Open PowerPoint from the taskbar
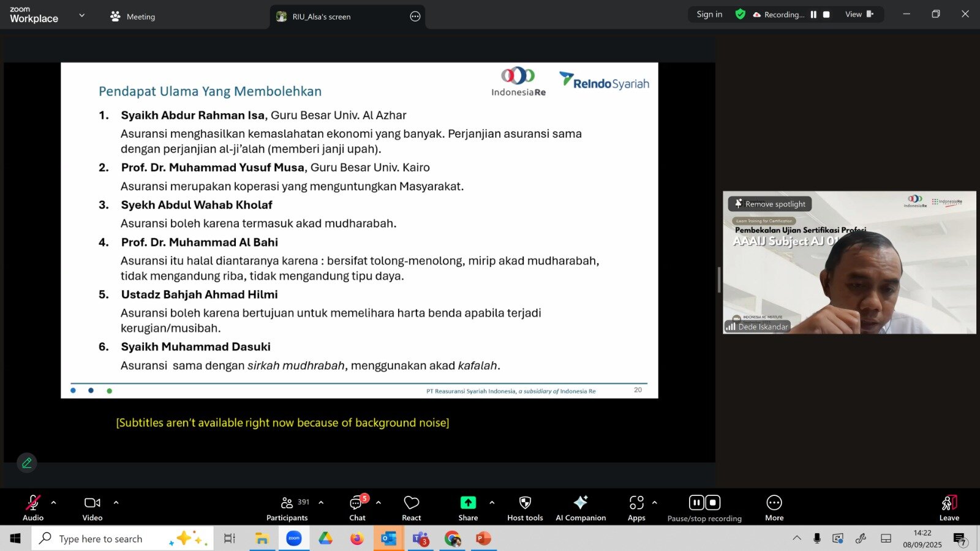 pos(483,538)
